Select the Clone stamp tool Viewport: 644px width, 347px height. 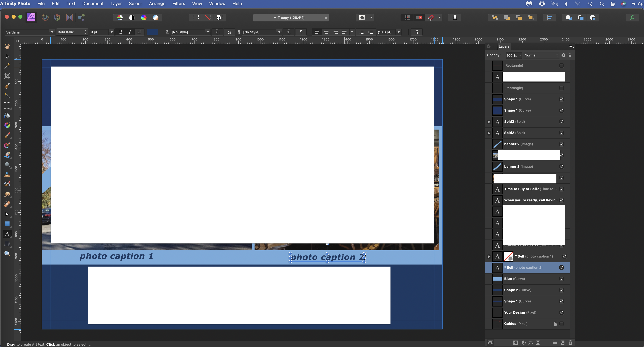pos(7,174)
